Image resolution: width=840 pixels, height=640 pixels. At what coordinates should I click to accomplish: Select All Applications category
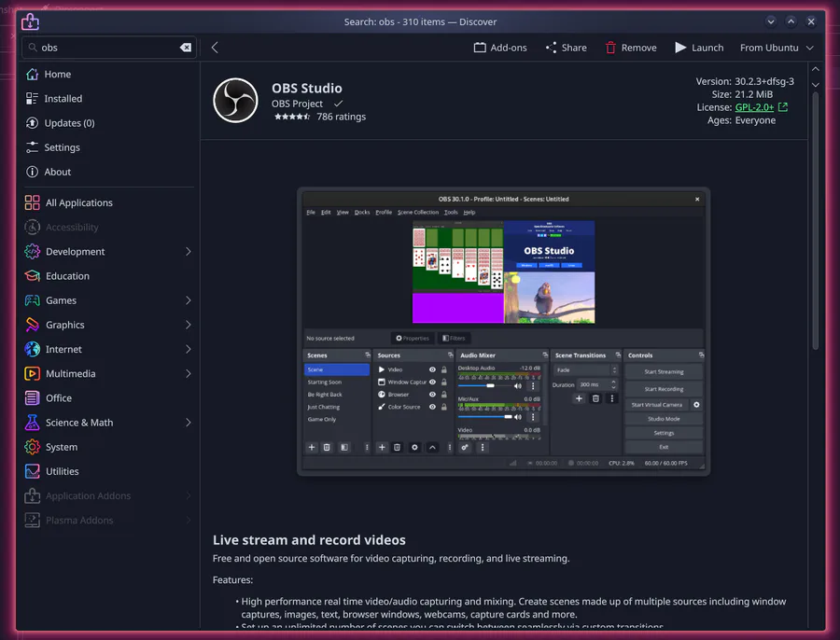pos(107,202)
